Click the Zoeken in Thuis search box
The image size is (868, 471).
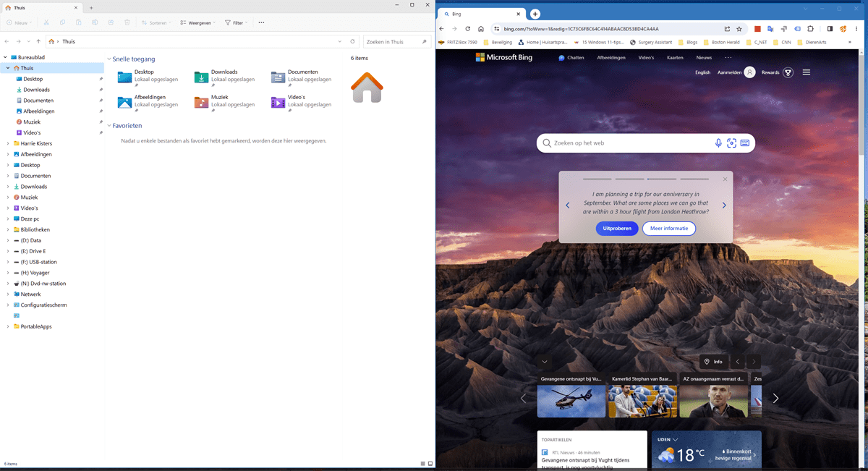point(397,42)
